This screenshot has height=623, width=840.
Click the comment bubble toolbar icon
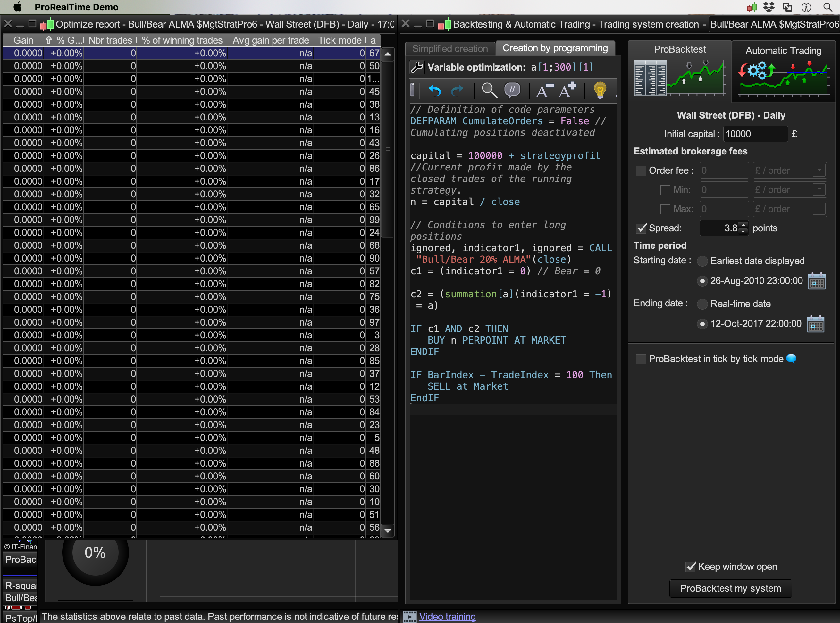pyautogui.click(x=512, y=90)
